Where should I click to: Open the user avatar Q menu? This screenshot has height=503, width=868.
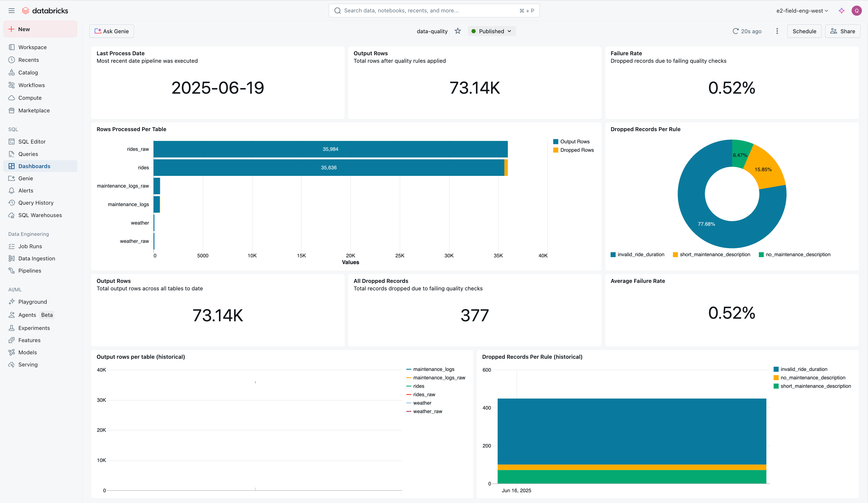click(x=856, y=11)
